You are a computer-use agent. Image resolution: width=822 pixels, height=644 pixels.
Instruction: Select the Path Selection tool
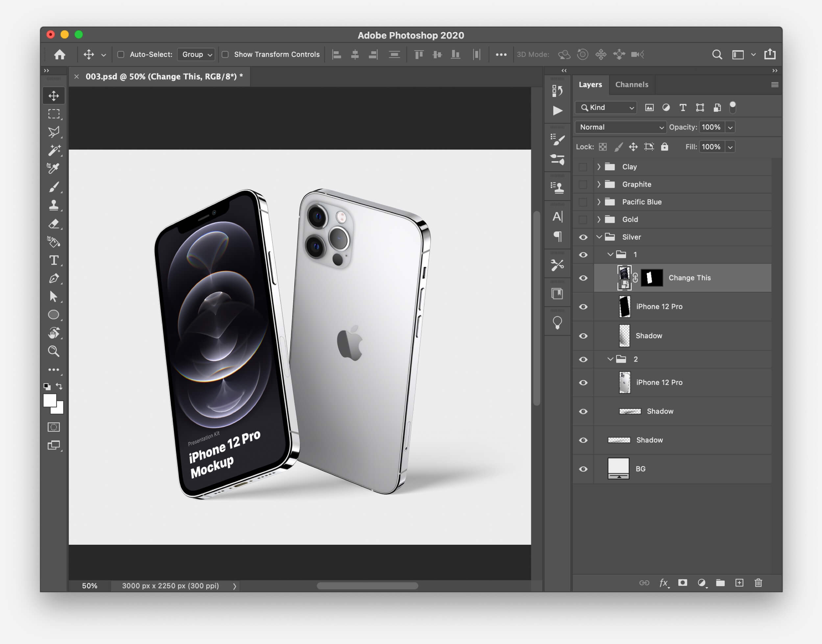click(54, 297)
